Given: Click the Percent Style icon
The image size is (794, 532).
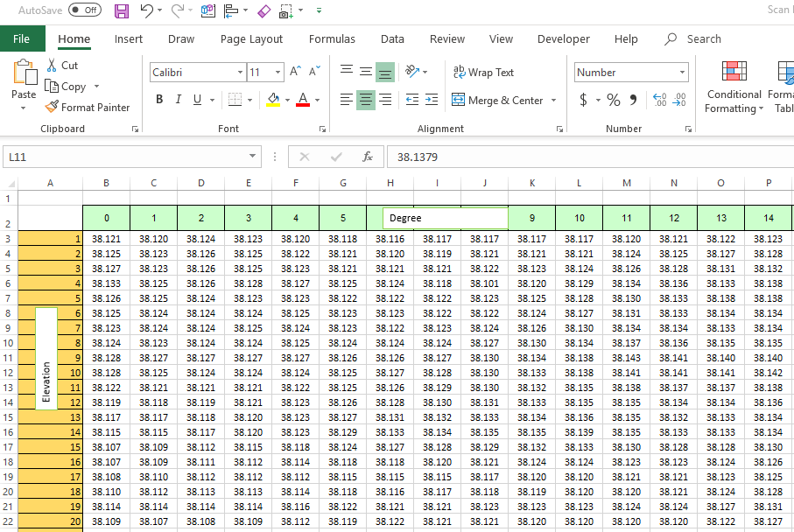Looking at the screenshot, I should 613,100.
